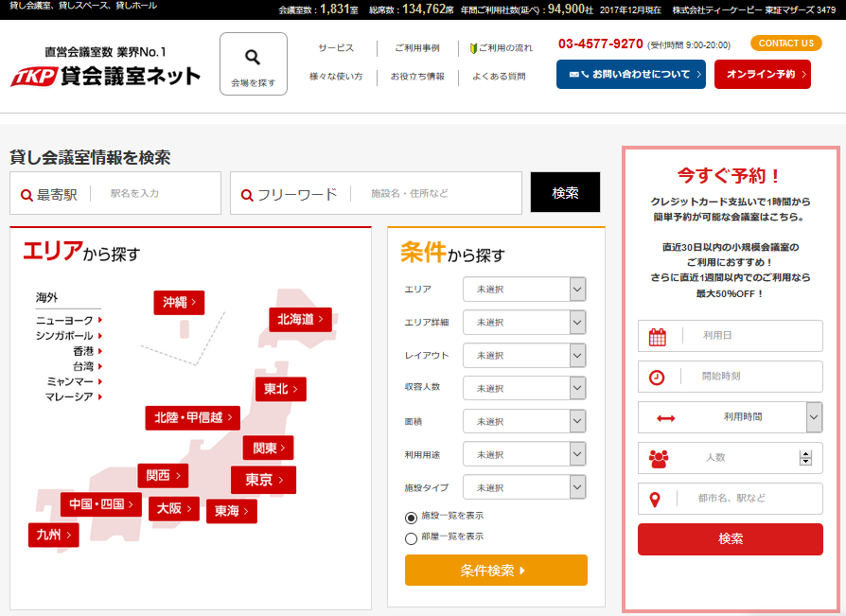Click the beginner mark icon by ご利用の流れ
This screenshot has width=846, height=616.
coord(473,48)
